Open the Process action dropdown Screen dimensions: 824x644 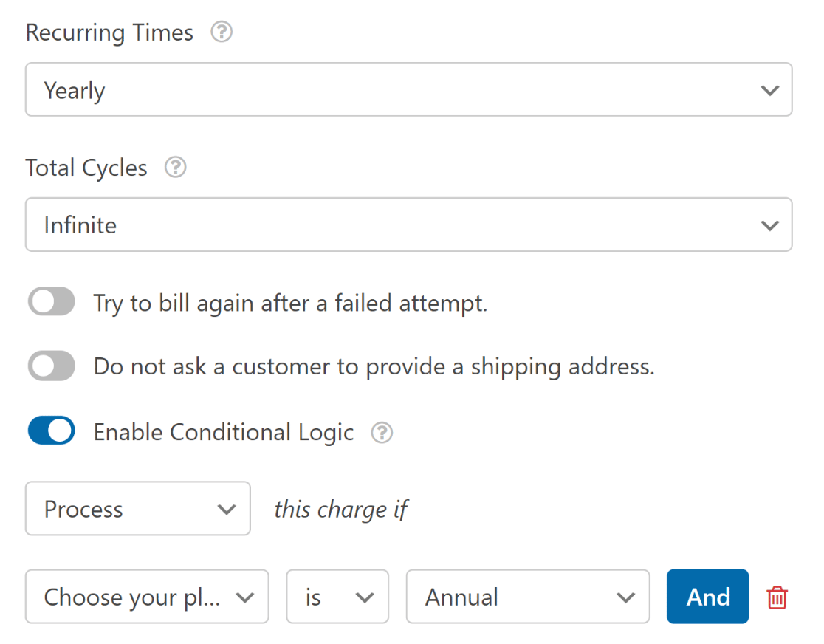(138, 509)
